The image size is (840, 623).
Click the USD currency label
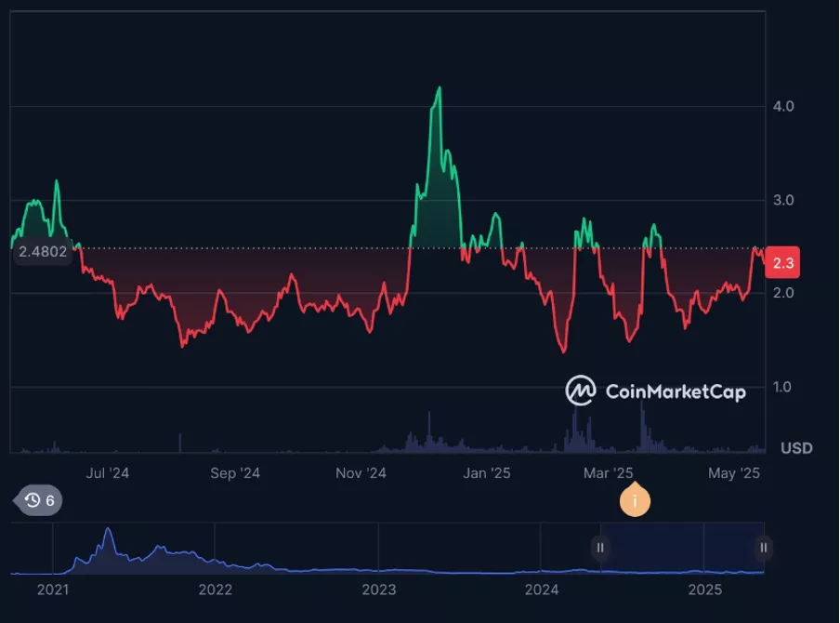[796, 447]
